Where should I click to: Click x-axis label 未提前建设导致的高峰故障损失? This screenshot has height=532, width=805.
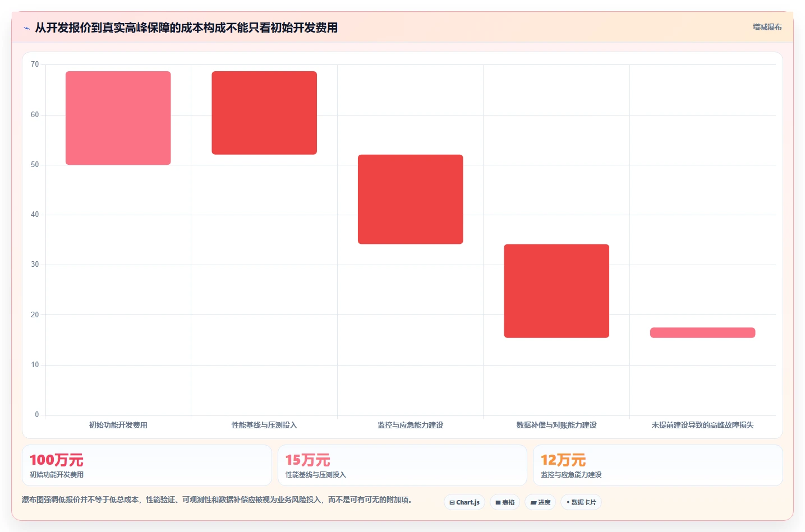coord(703,425)
